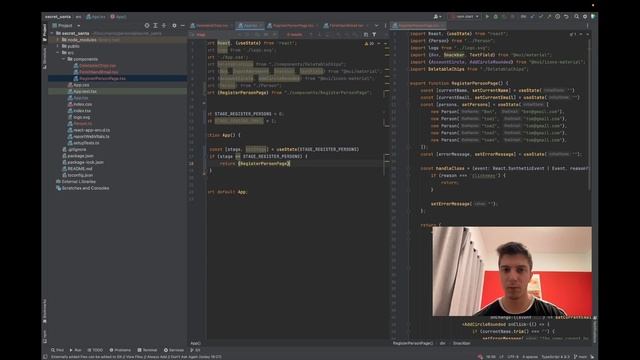Start the Debug session icon
This screenshot has height=360, width=640.
(x=496, y=17)
